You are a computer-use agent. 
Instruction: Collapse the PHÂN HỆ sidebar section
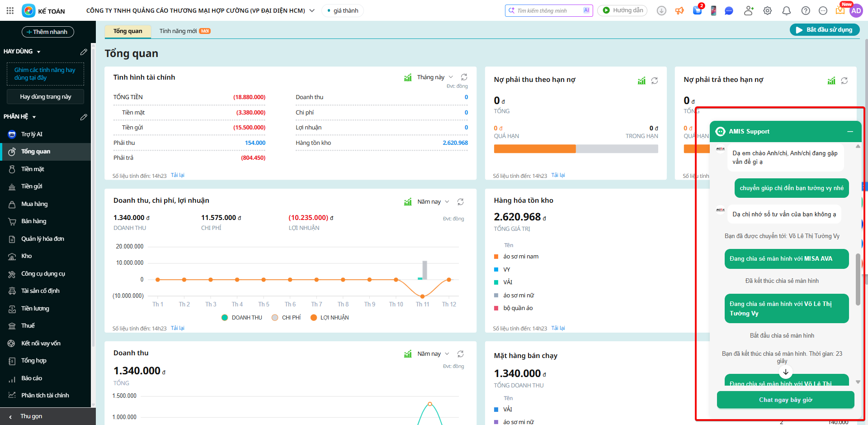[x=34, y=117]
